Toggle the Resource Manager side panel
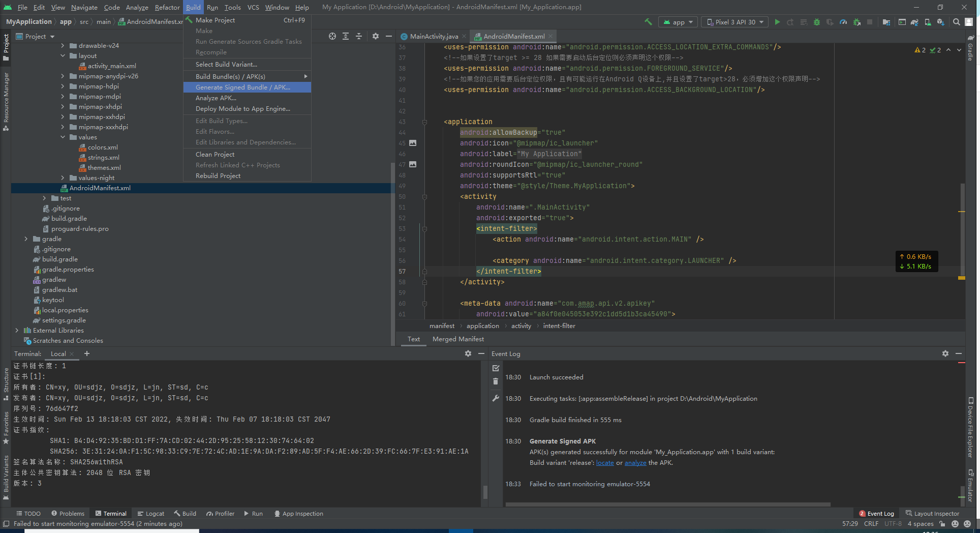980x533 pixels. tap(6, 102)
